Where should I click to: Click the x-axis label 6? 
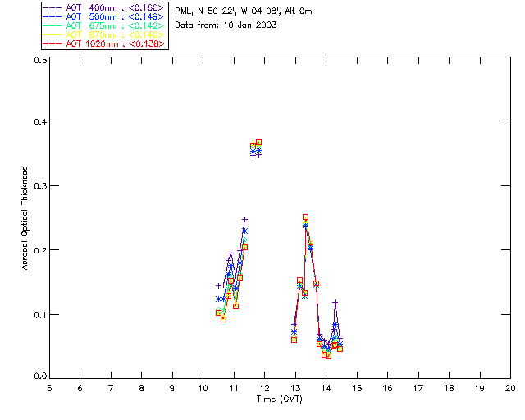[x=80, y=388]
